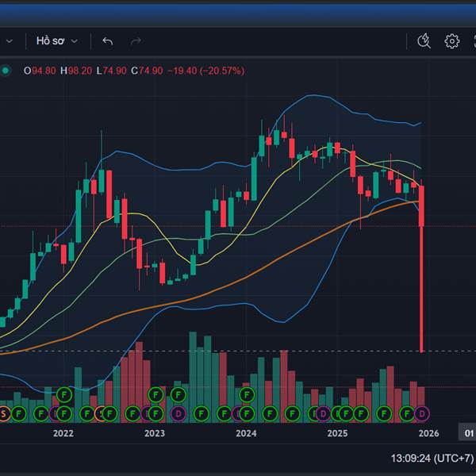This screenshot has width=476, height=476.
Task: Open quick search lightning magnifier icon
Action: coord(424,41)
